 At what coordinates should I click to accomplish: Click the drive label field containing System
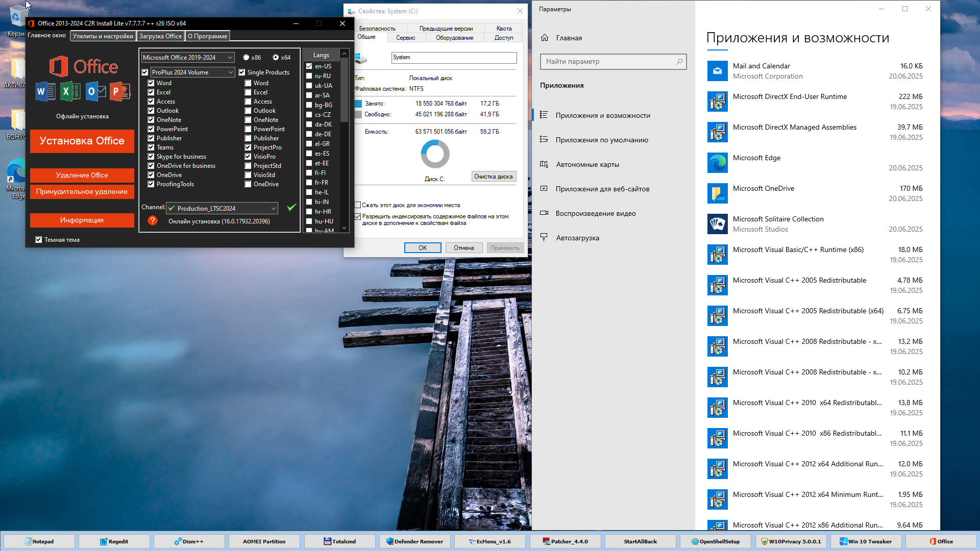(454, 58)
